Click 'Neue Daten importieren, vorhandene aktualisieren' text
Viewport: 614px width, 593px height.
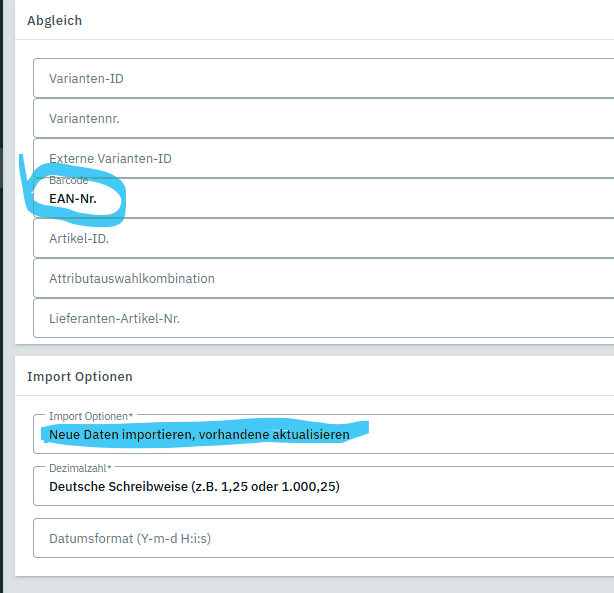[x=199, y=435]
